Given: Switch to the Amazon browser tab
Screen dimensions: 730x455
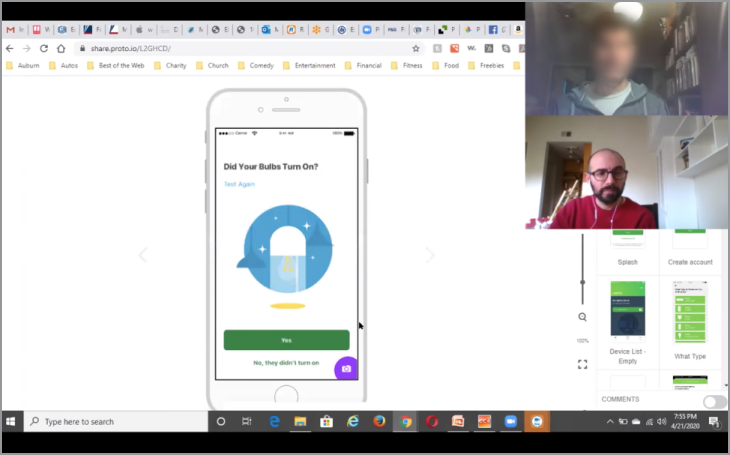Looking at the screenshot, I should point(518,30).
